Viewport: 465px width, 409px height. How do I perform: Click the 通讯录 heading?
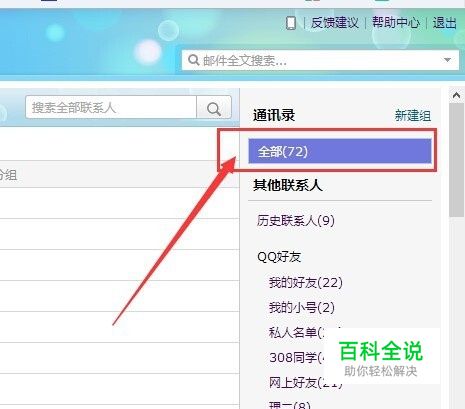tap(274, 115)
